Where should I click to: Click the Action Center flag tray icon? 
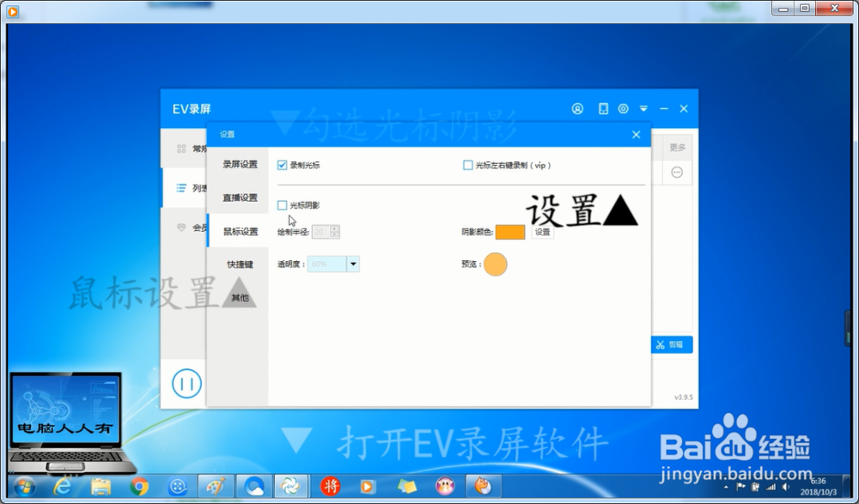(x=740, y=487)
